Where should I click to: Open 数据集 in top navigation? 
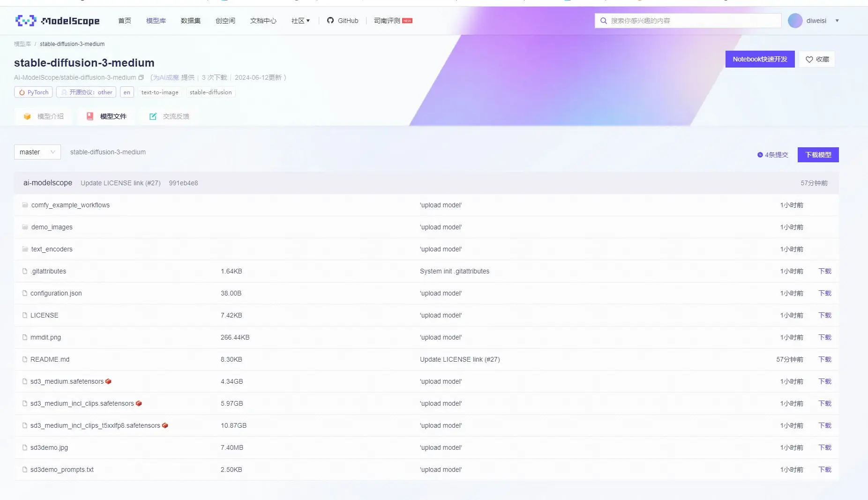click(191, 21)
